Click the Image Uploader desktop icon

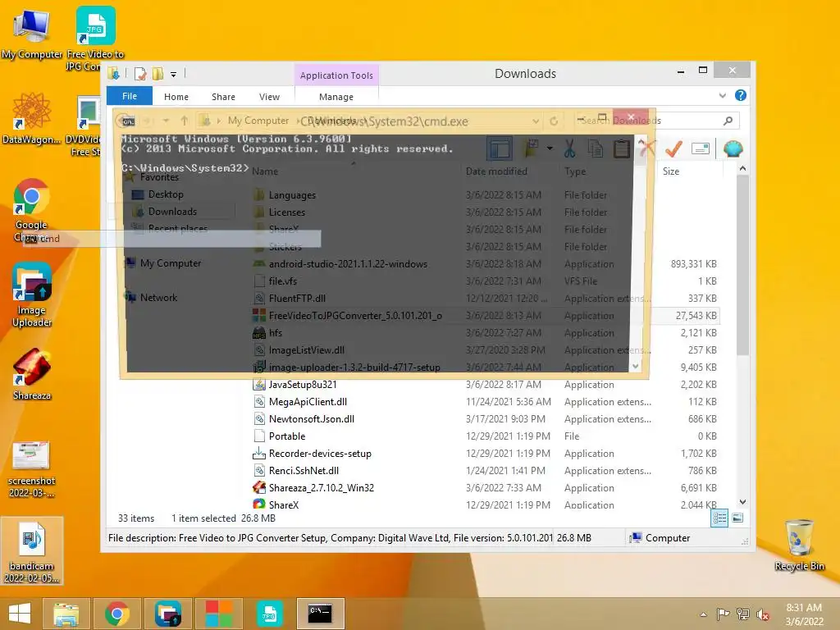pyautogui.click(x=32, y=295)
